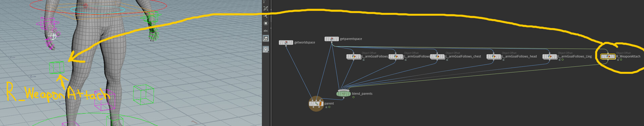Select the L_armGoalFollows_head node
The width and height of the screenshot is (644, 126).
point(494,57)
